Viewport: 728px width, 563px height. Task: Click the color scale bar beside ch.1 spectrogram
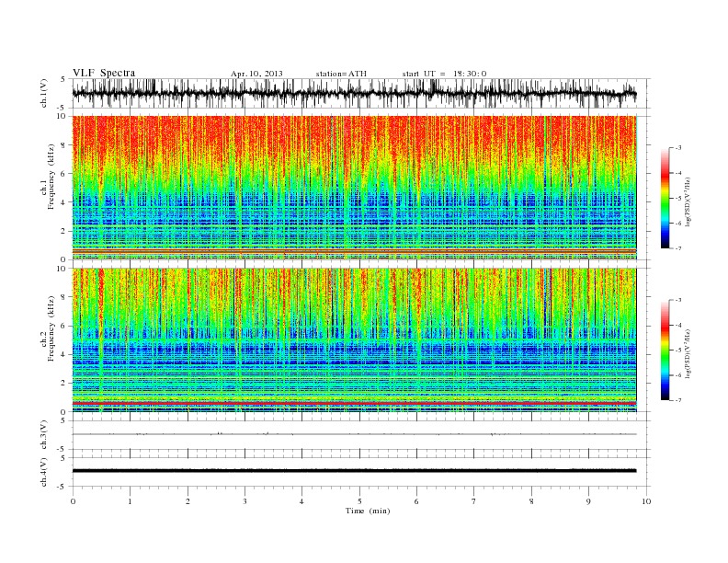[x=665, y=199]
